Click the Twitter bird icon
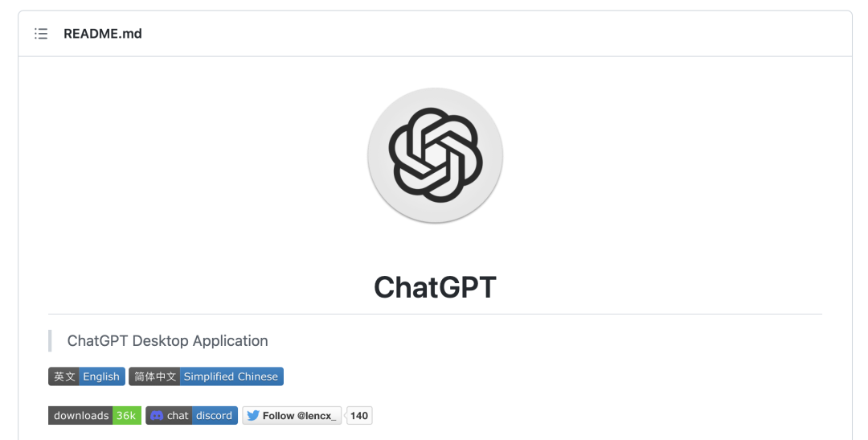Image resolution: width=868 pixels, height=440 pixels. tap(253, 416)
